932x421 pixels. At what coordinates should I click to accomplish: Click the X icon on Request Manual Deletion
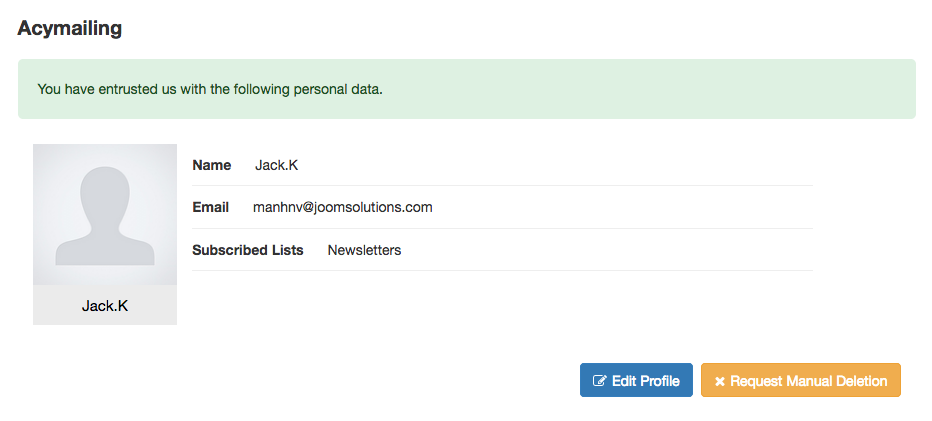point(720,381)
